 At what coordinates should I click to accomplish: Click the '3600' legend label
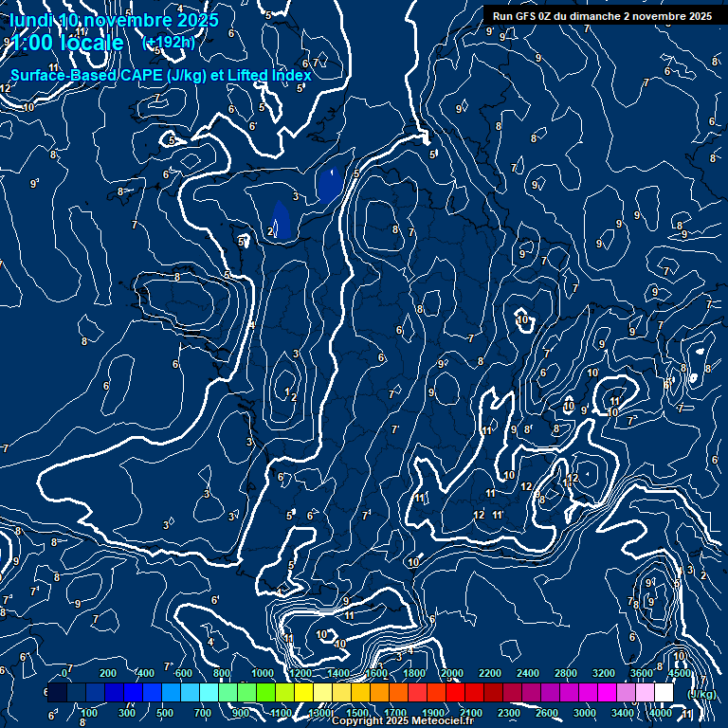click(x=642, y=673)
